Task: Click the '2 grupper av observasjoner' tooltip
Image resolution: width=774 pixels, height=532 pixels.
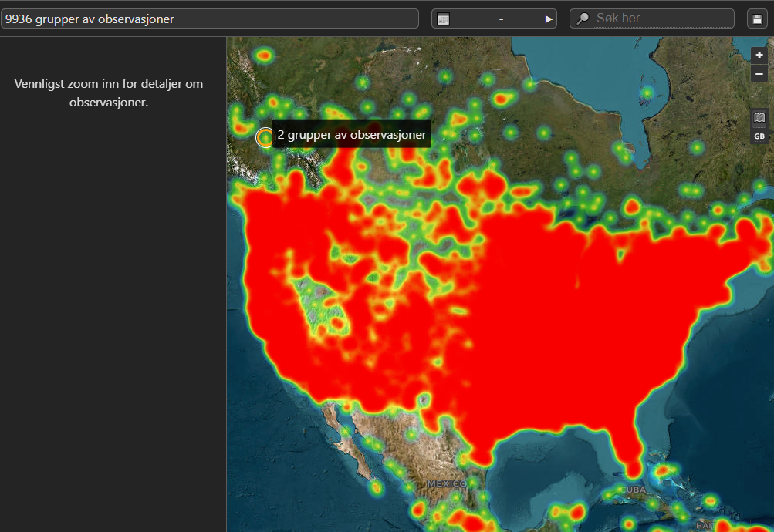Action: [351, 135]
